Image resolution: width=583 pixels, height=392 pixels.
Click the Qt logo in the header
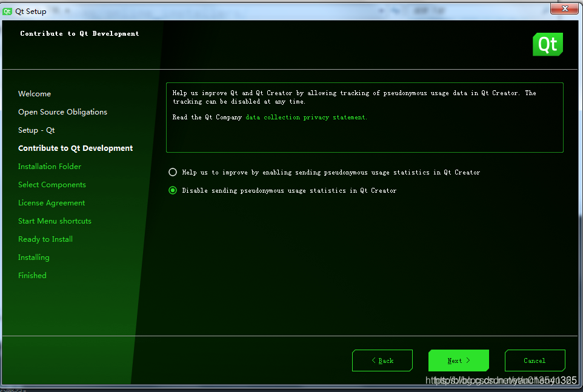(x=548, y=44)
